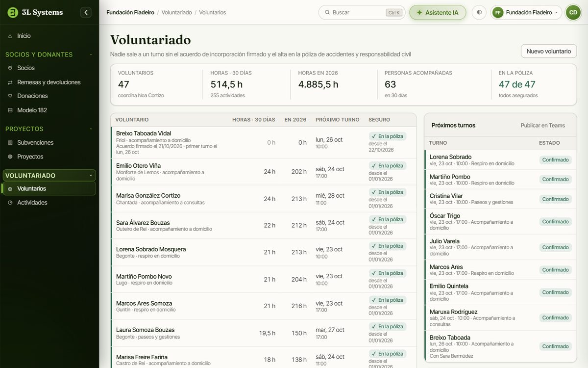Image resolution: width=588 pixels, height=368 pixels.
Task: Click En la póliza badge for Breixo Taboada
Action: 388,136
